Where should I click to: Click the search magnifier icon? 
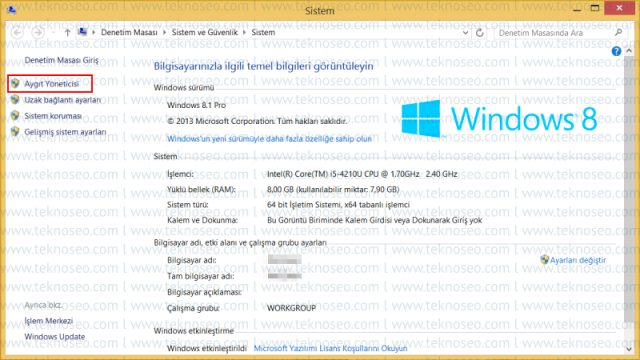tap(618, 32)
